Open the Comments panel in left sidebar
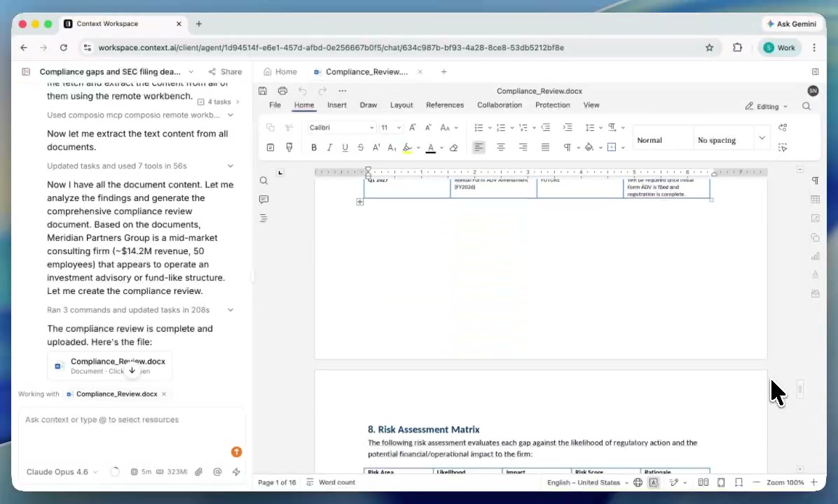 coord(263,199)
